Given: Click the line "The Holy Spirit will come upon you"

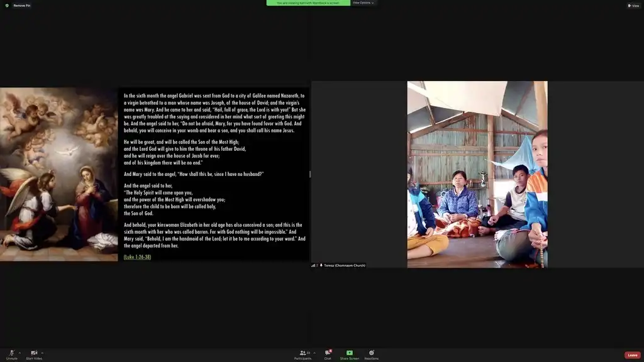Looking at the screenshot, I should pyautogui.click(x=158, y=192).
